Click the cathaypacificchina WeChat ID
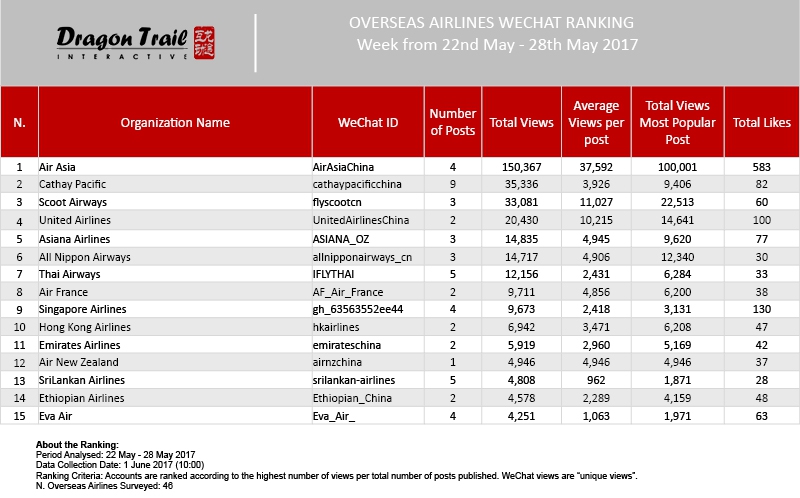The height and width of the screenshot is (498, 800). tap(357, 184)
